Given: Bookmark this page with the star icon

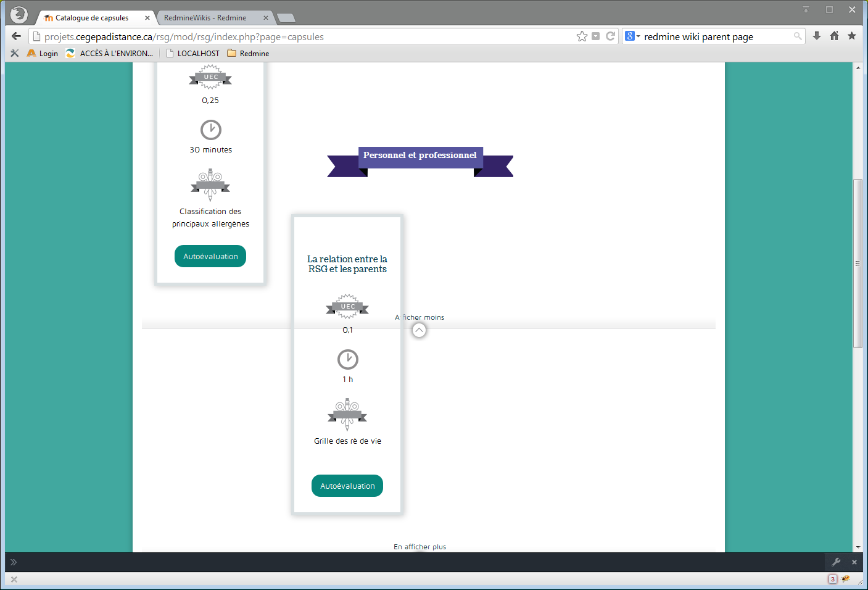Looking at the screenshot, I should tap(582, 36).
